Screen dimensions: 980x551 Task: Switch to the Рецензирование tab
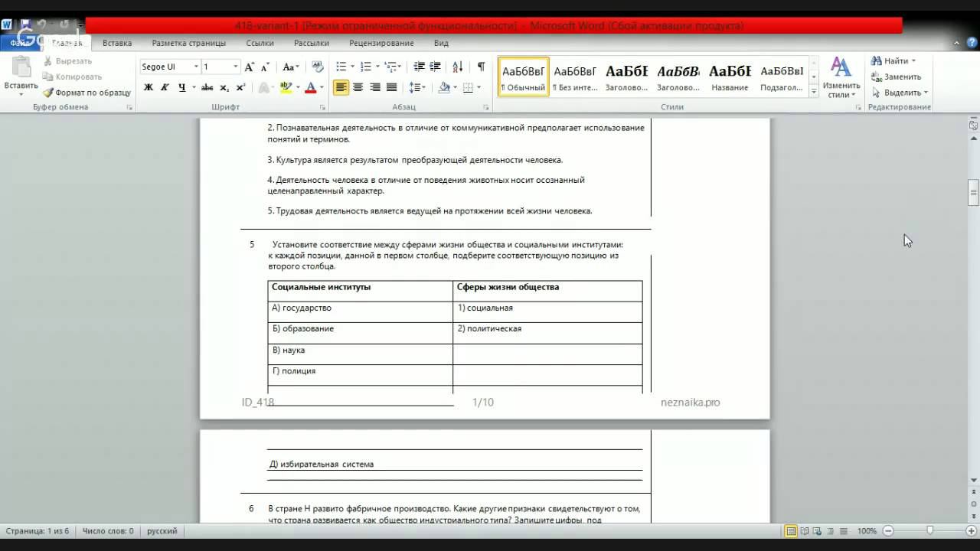pos(381,43)
